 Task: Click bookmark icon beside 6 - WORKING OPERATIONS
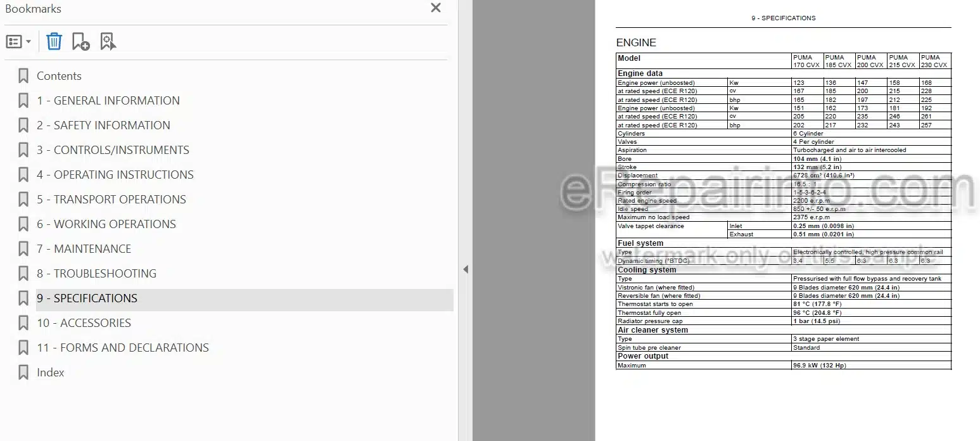(23, 224)
